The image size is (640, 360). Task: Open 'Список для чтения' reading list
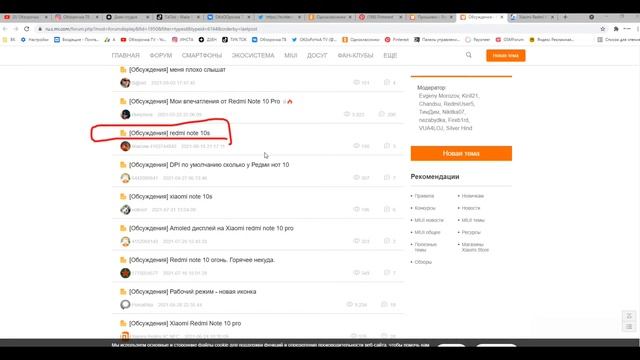[x=618, y=40]
